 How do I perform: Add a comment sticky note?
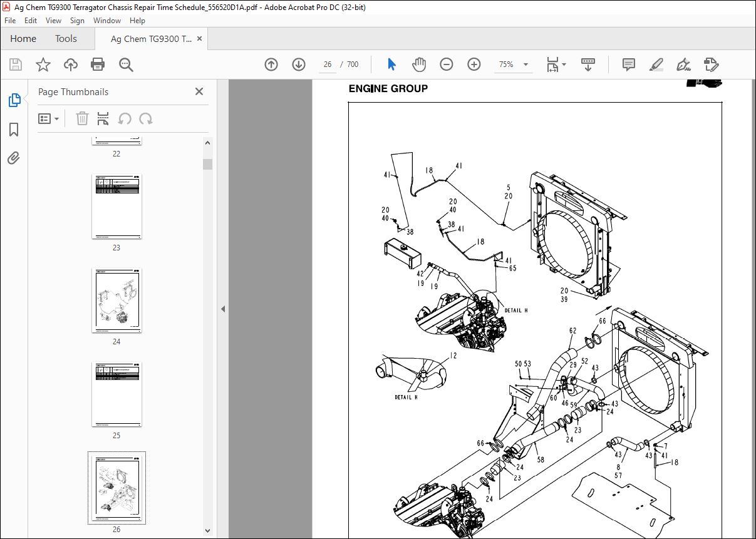coord(629,64)
